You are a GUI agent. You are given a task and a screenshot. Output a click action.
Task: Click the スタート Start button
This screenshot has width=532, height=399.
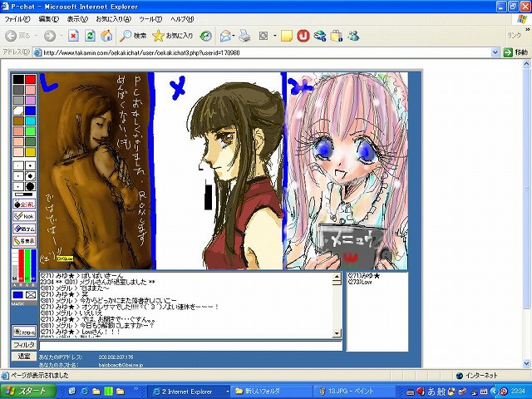point(28,392)
